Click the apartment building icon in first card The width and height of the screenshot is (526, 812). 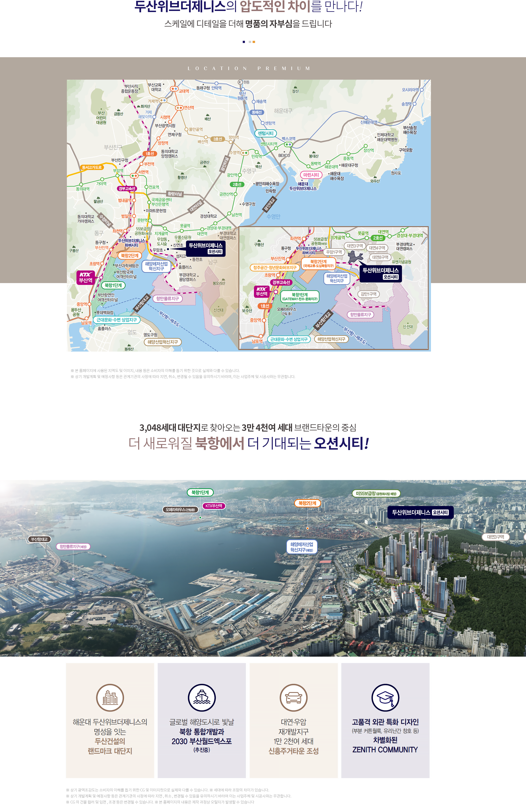110,697
